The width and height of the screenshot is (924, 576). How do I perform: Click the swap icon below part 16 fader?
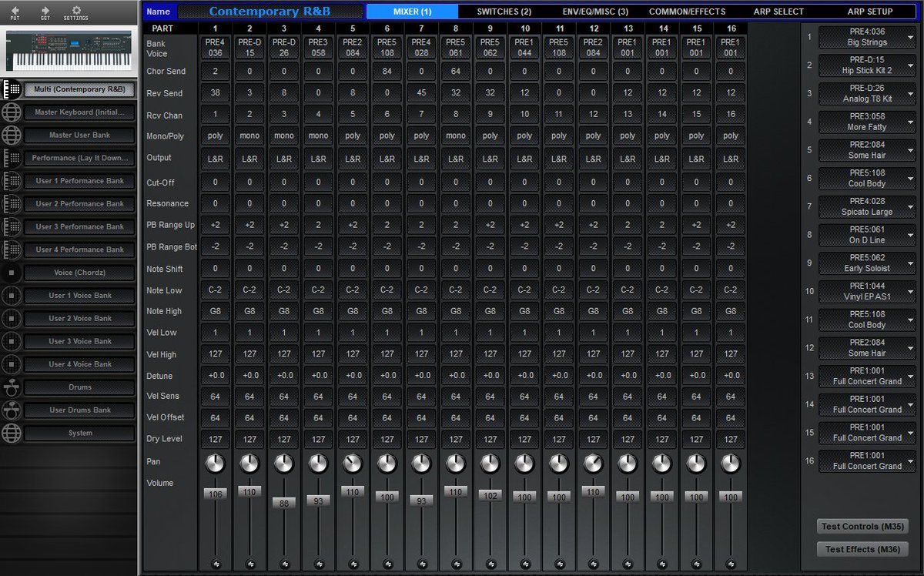pyautogui.click(x=730, y=564)
